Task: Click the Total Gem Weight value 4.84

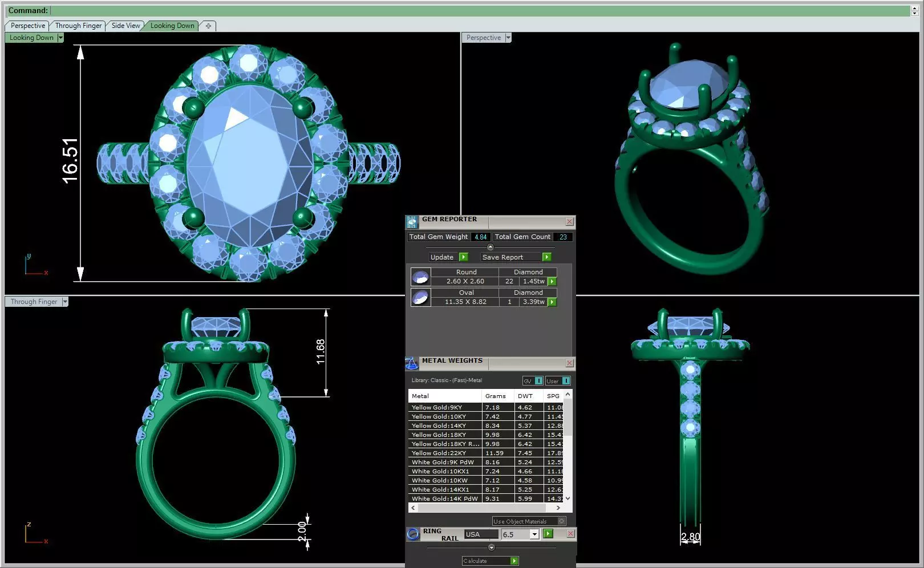Action: click(480, 237)
